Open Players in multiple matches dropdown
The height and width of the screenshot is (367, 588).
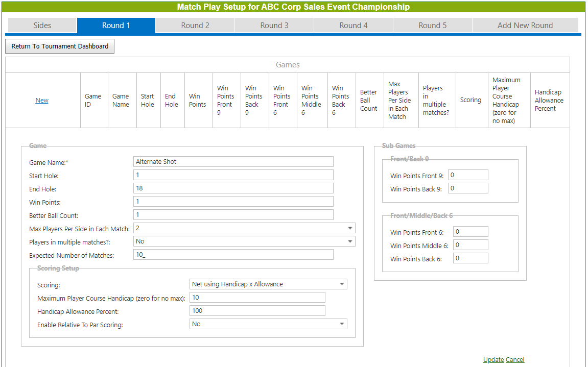[244, 241]
